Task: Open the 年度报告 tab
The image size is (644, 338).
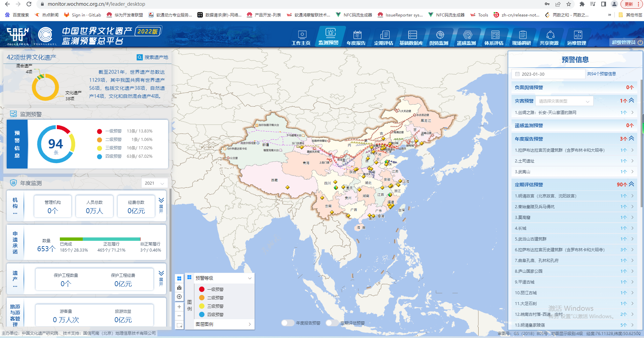Action: click(356, 38)
